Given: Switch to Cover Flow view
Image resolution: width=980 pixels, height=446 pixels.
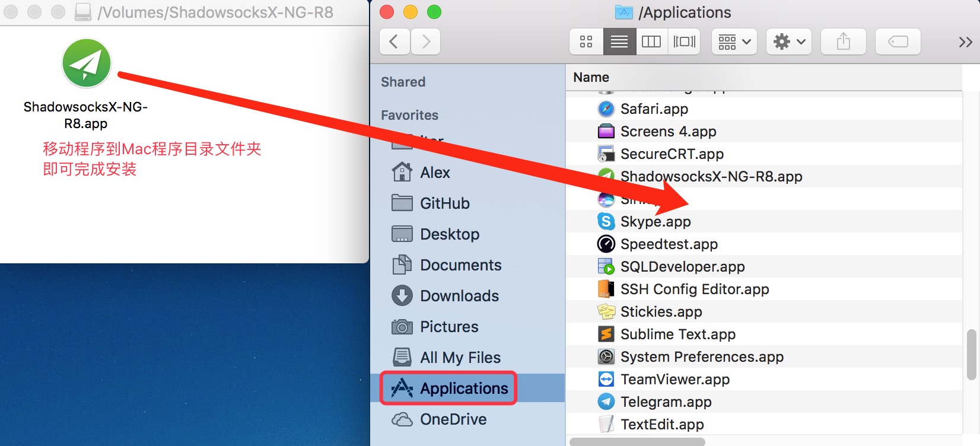Looking at the screenshot, I should (684, 42).
